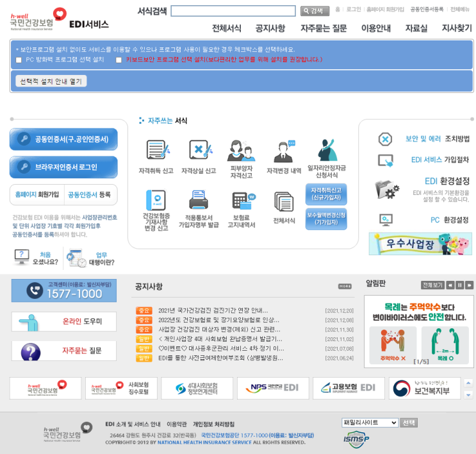Viewport: 476px width, 454px height.
Task: Click 선택 button beside 패밀리사이트
Action: 409,423
